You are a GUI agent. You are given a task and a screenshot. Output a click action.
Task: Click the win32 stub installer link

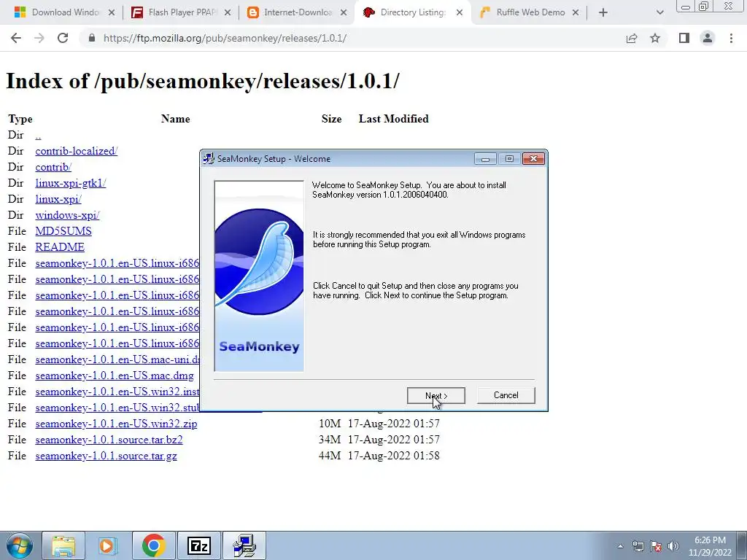click(x=117, y=408)
